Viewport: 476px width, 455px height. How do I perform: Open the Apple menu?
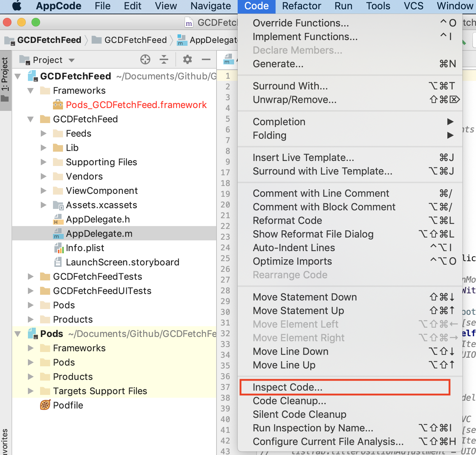coord(17,6)
